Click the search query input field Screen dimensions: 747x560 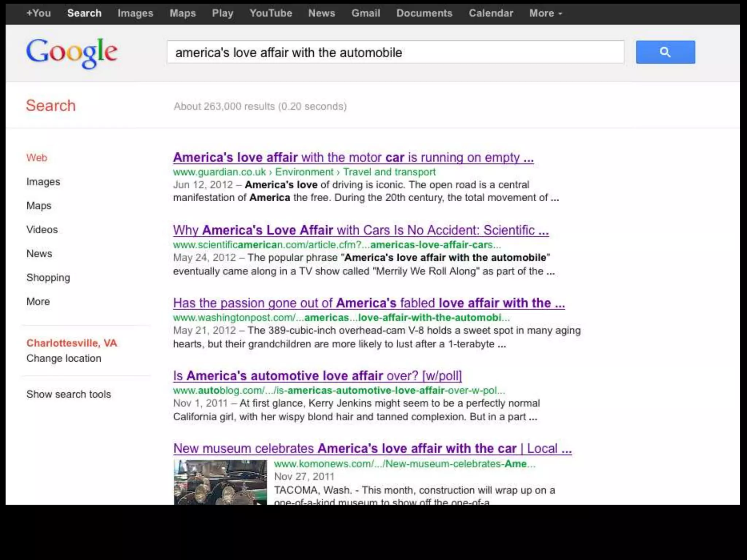coord(395,52)
